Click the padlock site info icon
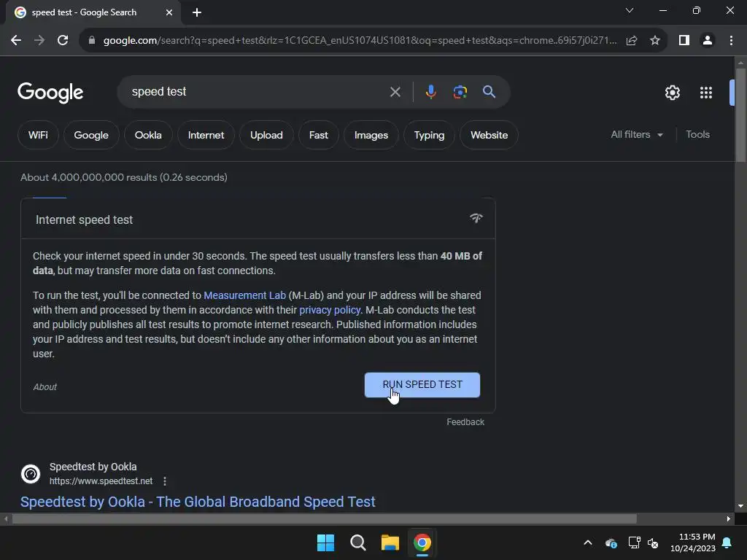747x560 pixels. pyautogui.click(x=91, y=41)
